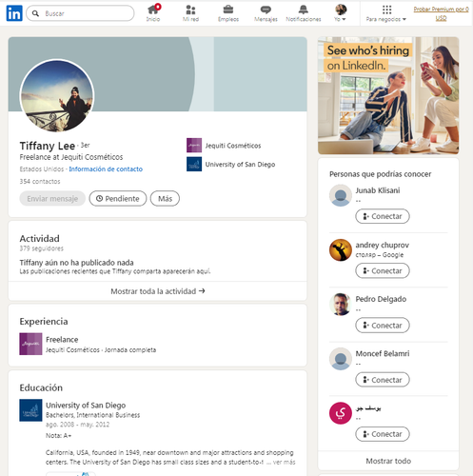Focus the Buscar search field
Image resolution: width=473 pixels, height=476 pixels.
coord(80,13)
